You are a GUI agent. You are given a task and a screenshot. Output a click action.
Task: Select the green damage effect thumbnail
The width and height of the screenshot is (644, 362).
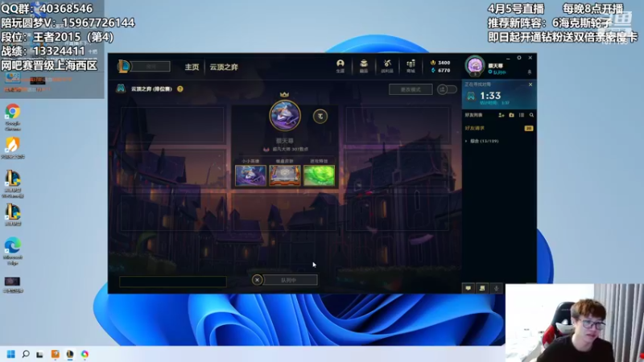click(x=319, y=175)
